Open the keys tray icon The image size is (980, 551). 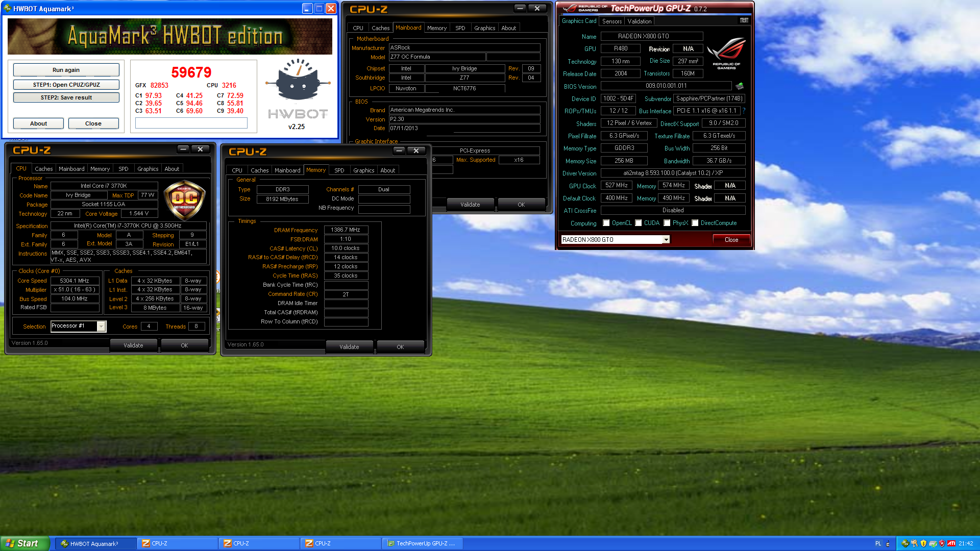914,543
